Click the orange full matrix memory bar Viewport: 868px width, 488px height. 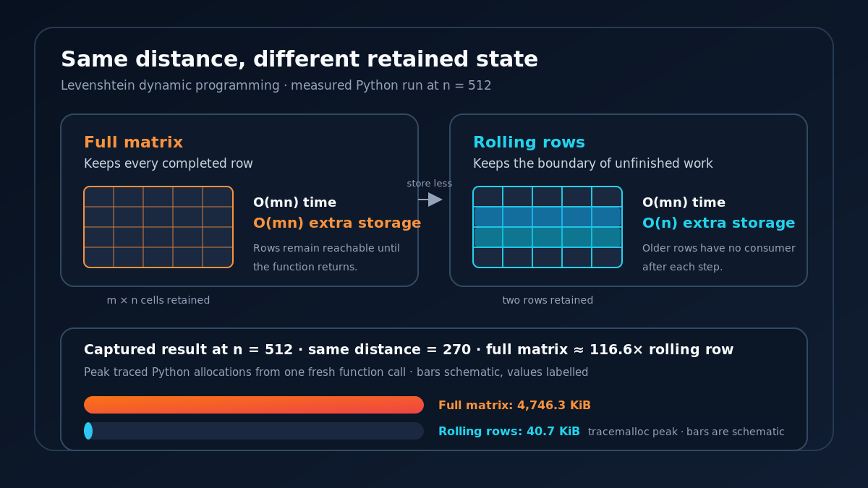tap(254, 405)
